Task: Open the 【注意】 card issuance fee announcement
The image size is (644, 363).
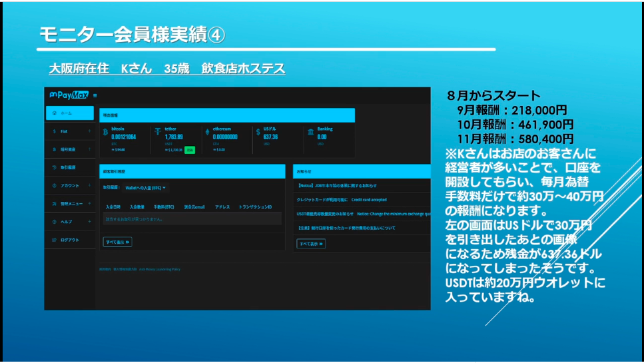Action: pyautogui.click(x=346, y=228)
